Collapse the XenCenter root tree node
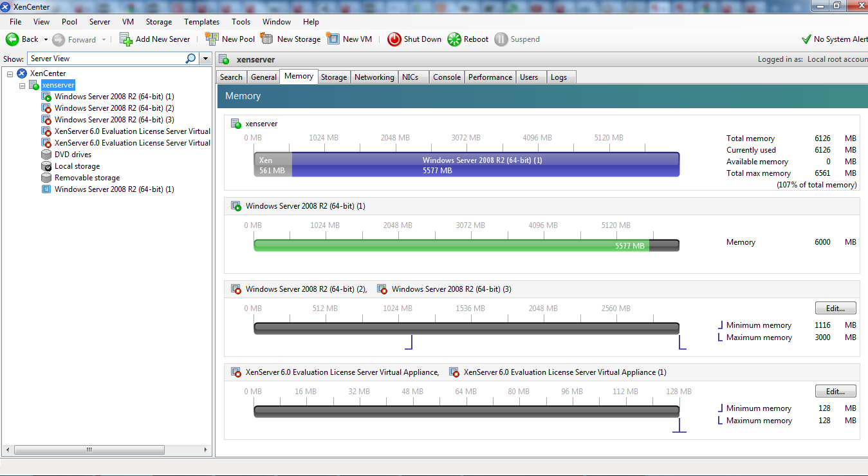Viewport: 868px width, 476px height. [10, 73]
